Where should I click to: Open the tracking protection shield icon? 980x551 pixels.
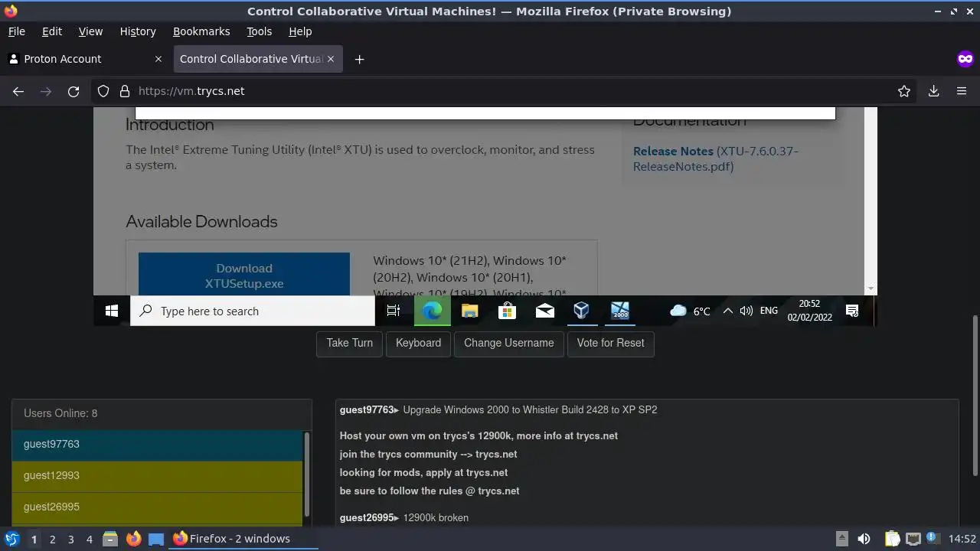coord(103,91)
